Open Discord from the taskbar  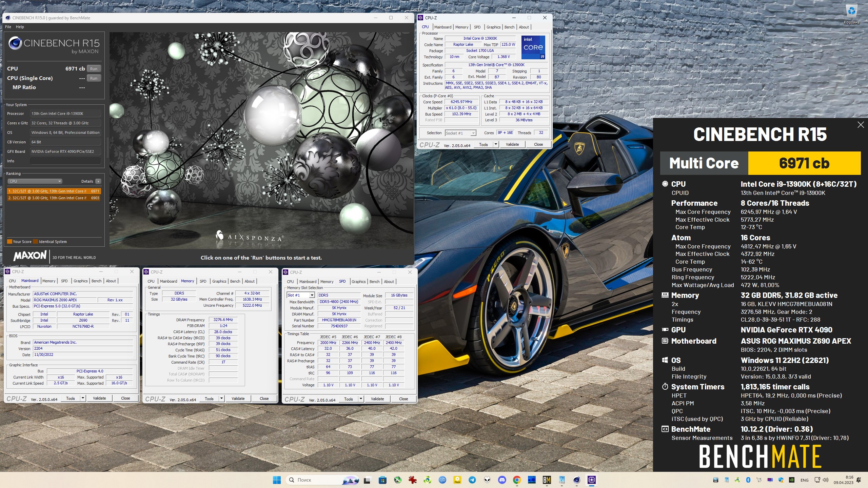(502, 480)
